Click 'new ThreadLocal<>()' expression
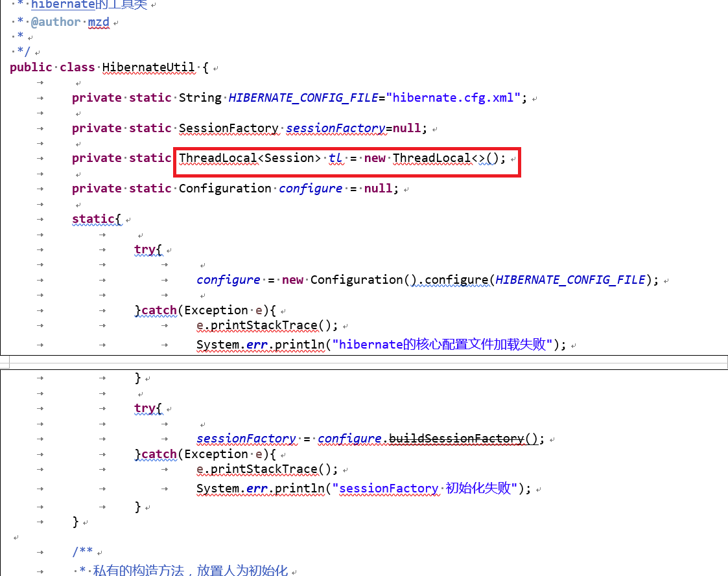This screenshot has width=728, height=576. click(x=431, y=158)
